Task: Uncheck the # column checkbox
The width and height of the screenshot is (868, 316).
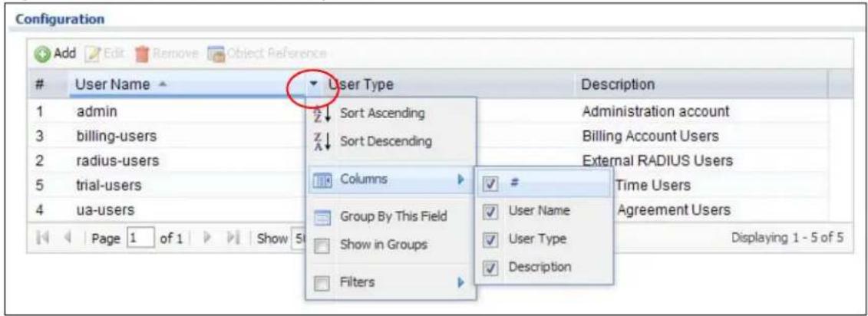Action: [x=489, y=186]
